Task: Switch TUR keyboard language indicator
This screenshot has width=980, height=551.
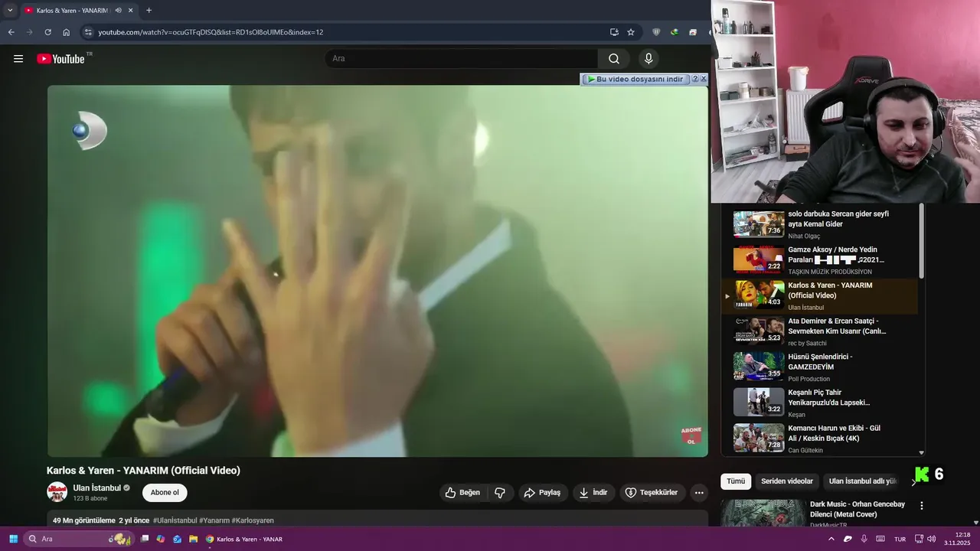Action: [x=900, y=539]
